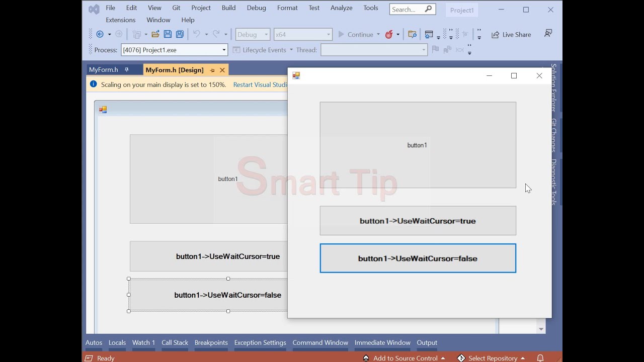Open the Watch 1 tab
This screenshot has height=362, width=644.
point(143,342)
